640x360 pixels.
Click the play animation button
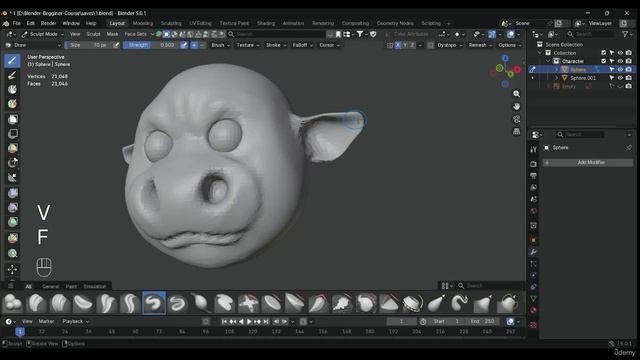point(249,322)
